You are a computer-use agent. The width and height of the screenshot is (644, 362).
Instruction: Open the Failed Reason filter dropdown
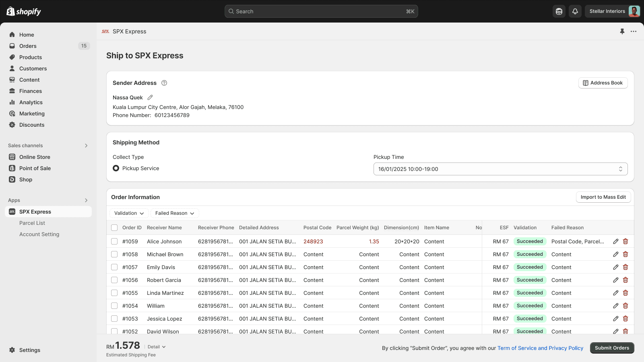click(x=175, y=213)
